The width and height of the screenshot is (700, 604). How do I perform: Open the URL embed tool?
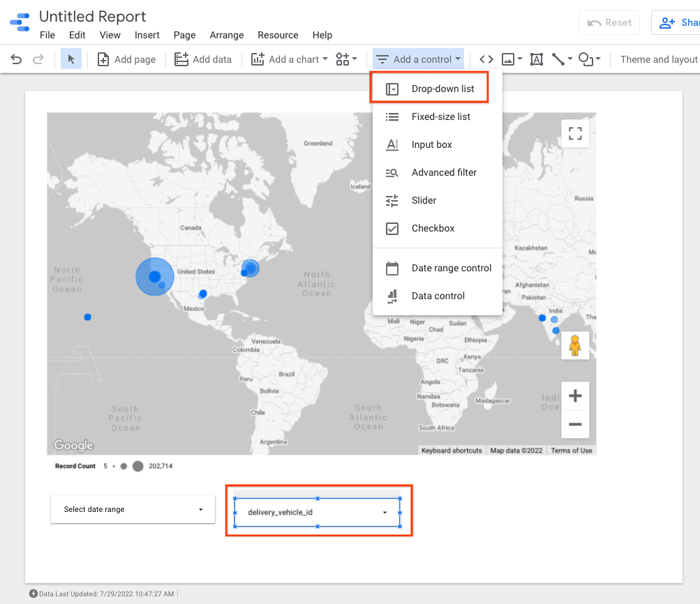(486, 59)
